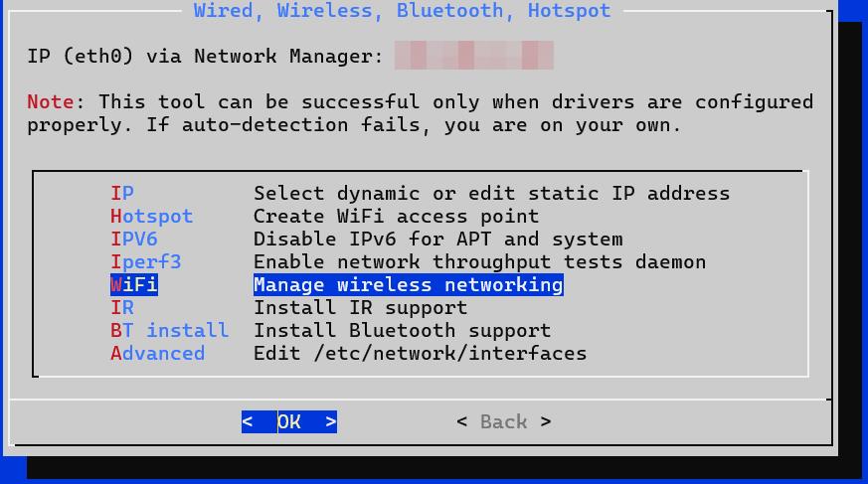Click the blurred eth0 IP address
This screenshot has width=868, height=484.
(x=474, y=56)
